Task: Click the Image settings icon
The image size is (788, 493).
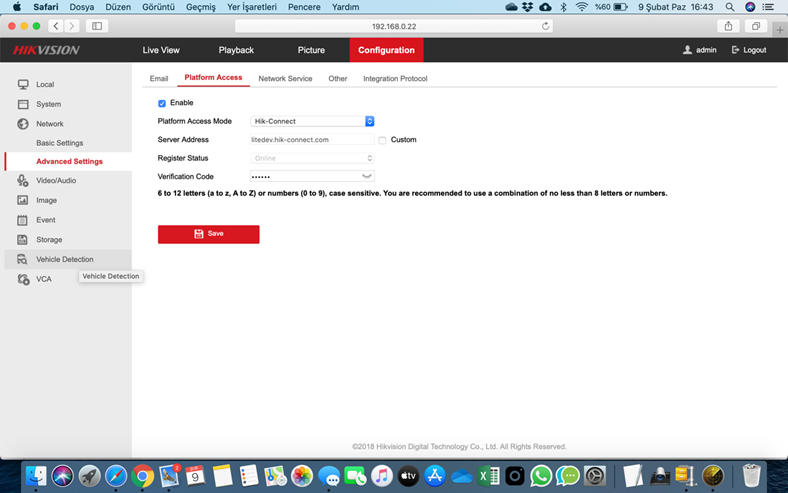Action: (x=23, y=200)
